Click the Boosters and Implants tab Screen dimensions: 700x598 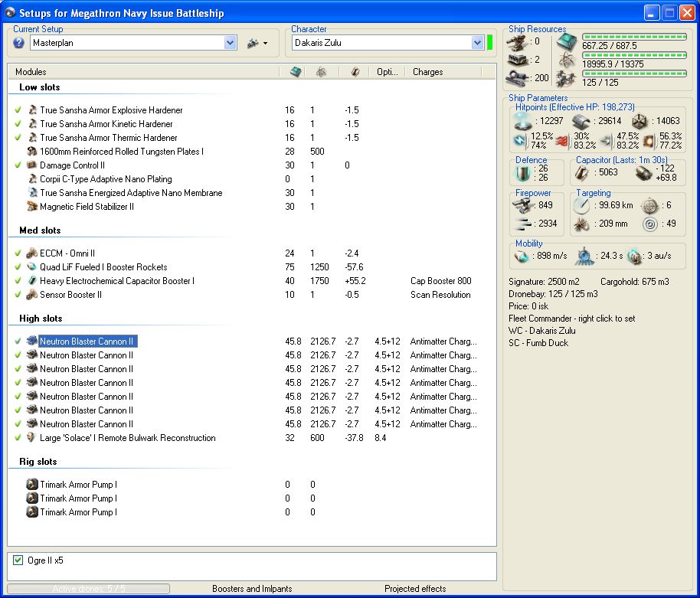(252, 589)
